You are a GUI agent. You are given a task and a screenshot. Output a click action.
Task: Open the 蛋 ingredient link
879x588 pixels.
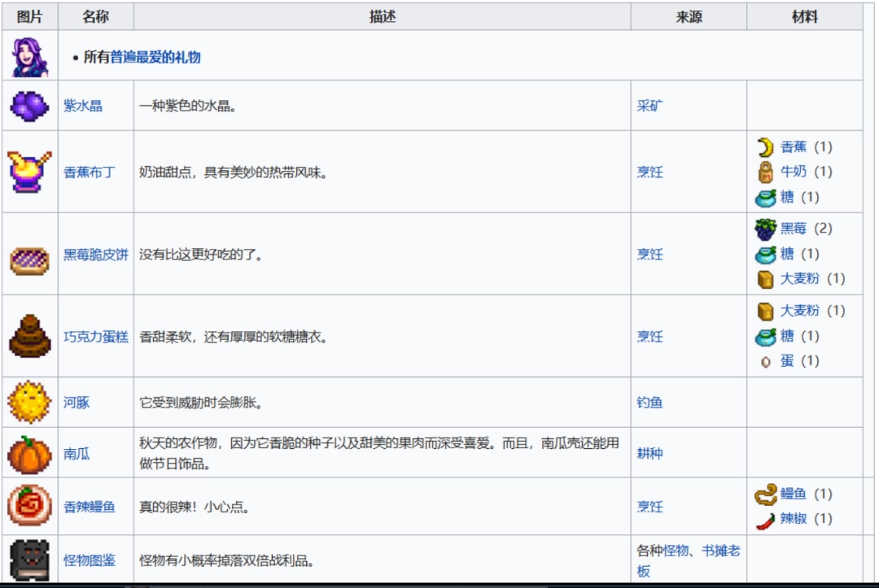[787, 360]
